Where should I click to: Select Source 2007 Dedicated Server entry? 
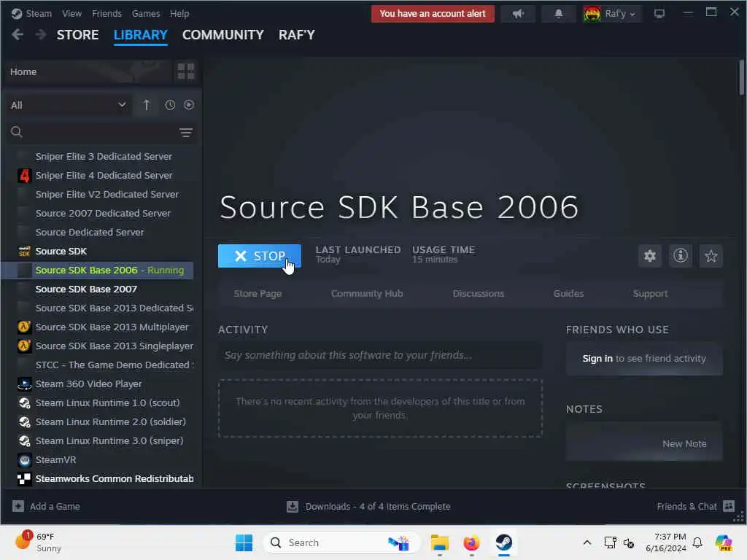pyautogui.click(x=103, y=214)
